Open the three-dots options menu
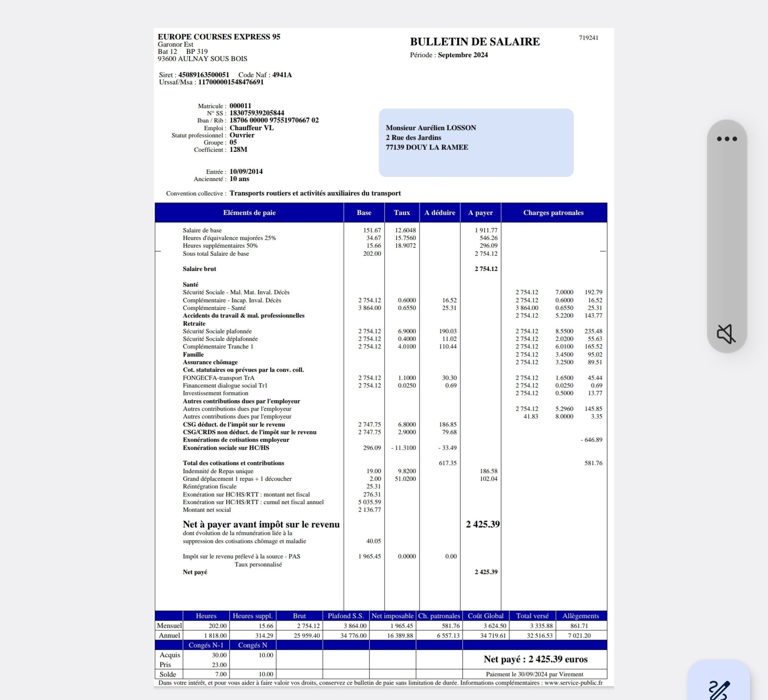This screenshot has height=700, width=768. 727,139
